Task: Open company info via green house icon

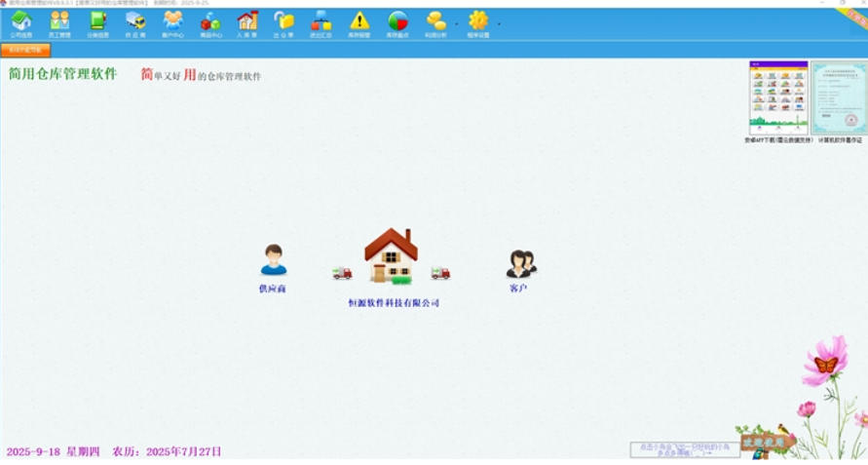Action: [x=21, y=23]
